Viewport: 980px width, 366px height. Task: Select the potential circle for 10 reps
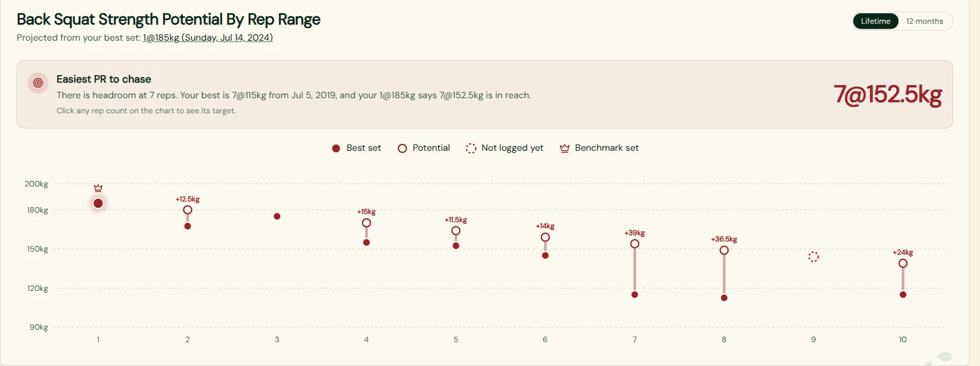click(903, 263)
